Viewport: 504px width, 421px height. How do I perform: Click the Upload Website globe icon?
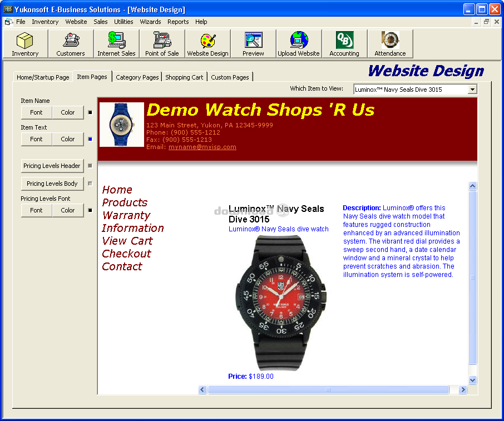pyautogui.click(x=299, y=44)
